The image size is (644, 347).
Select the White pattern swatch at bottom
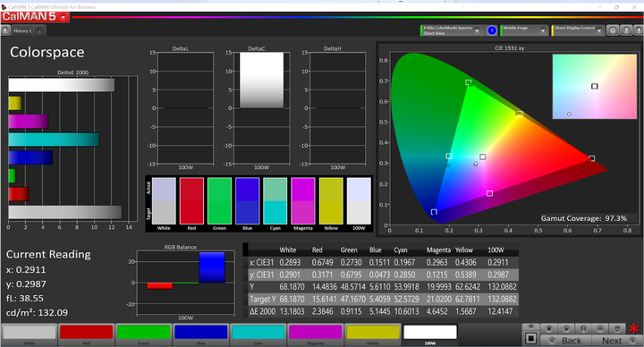click(x=30, y=332)
